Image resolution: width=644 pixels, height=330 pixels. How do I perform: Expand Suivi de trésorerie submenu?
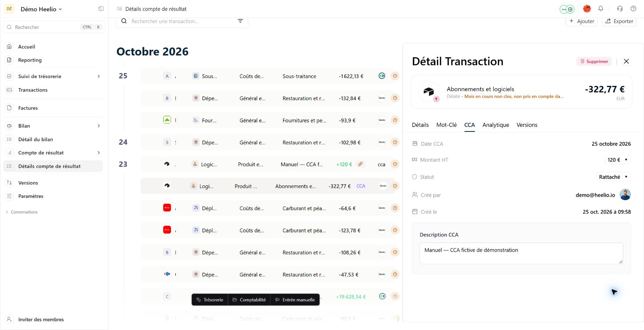[x=99, y=76]
